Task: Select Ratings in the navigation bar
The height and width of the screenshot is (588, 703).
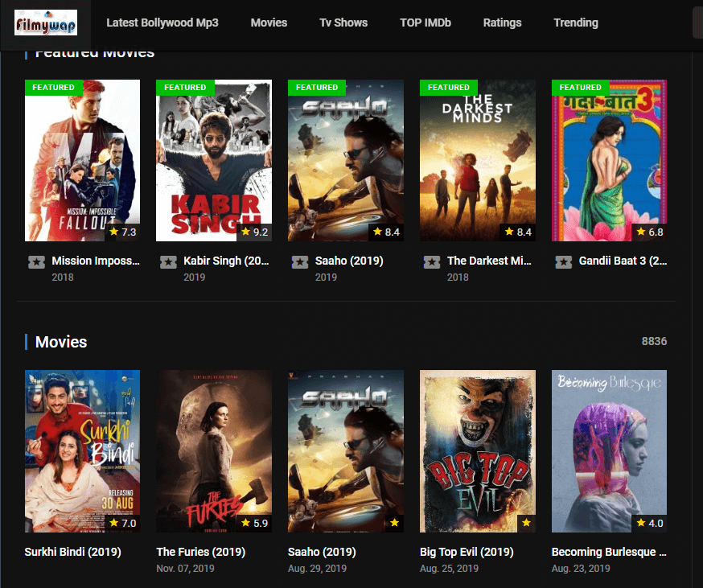Action: [502, 23]
